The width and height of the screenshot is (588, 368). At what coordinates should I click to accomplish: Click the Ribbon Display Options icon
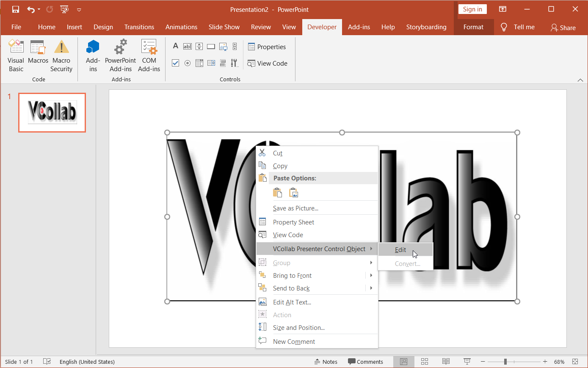[502, 9]
